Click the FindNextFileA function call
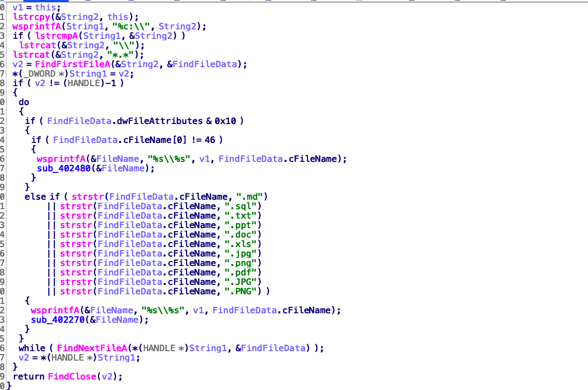Viewport: 588px width, 390px height. coord(92,348)
